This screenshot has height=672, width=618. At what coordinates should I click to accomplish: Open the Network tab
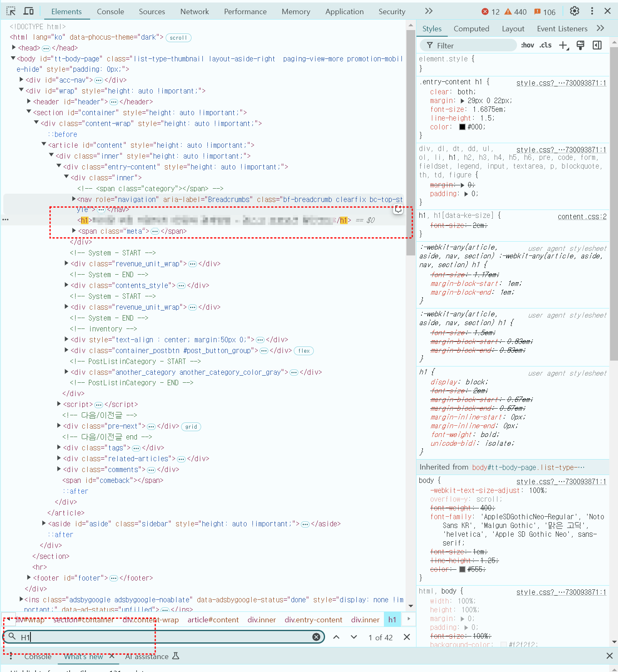pos(194,12)
